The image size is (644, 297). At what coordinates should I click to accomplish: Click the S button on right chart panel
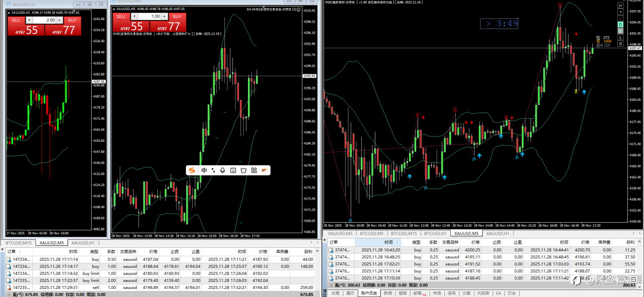620,44
